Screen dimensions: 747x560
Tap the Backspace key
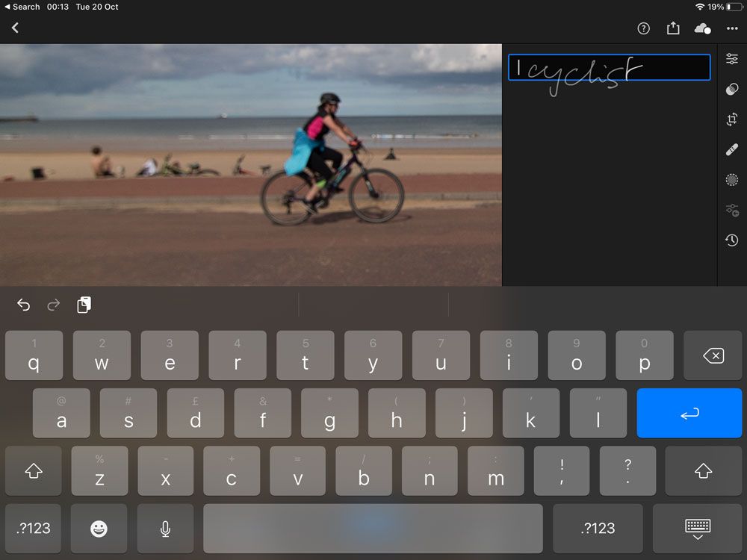click(x=712, y=355)
